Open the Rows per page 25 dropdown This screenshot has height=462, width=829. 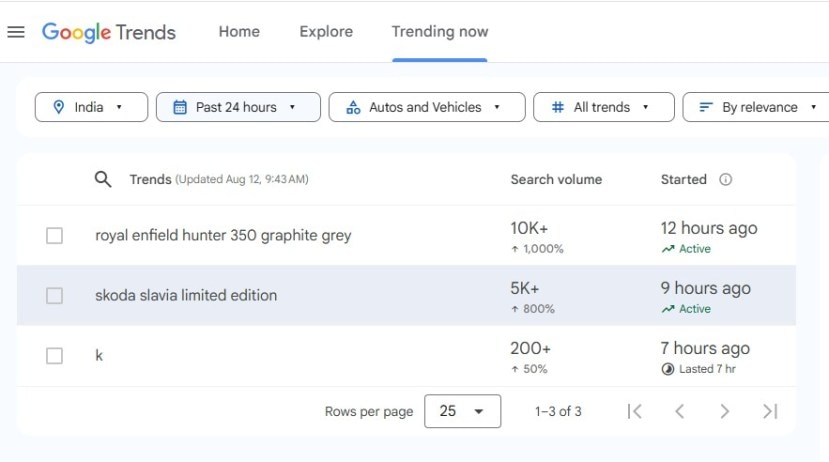pyautogui.click(x=463, y=411)
